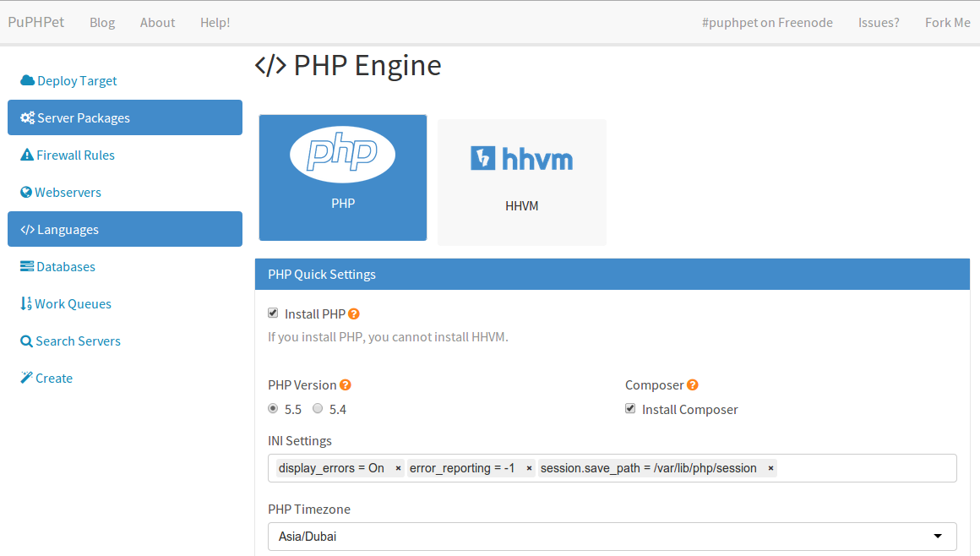Go to the Languages section
The image size is (980, 556).
[125, 229]
